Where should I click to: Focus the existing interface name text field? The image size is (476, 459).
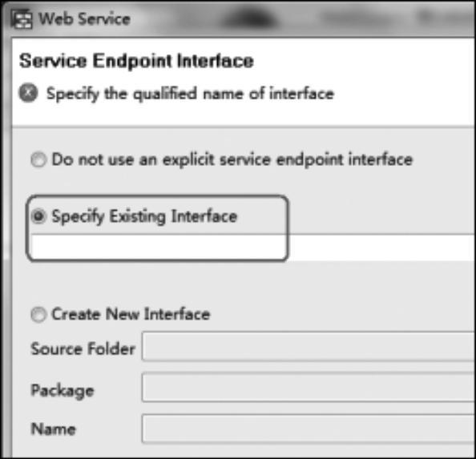tap(253, 248)
